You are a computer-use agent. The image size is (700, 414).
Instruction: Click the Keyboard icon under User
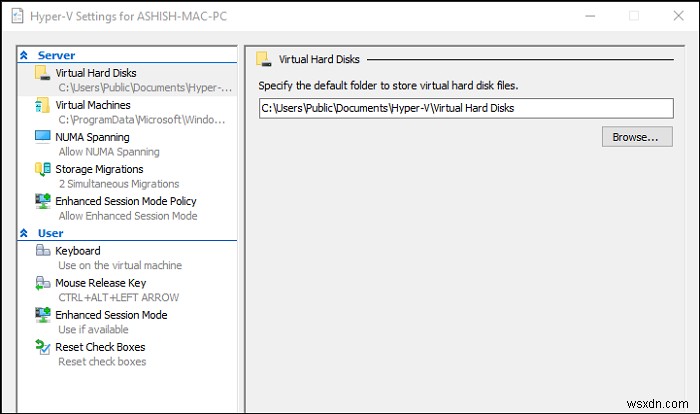[x=42, y=250]
